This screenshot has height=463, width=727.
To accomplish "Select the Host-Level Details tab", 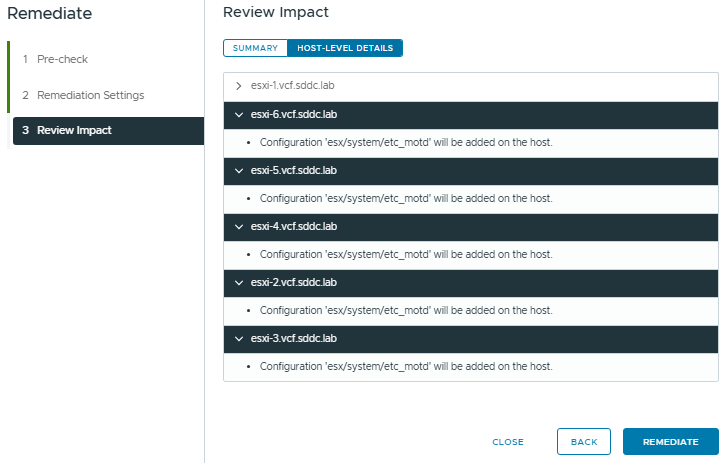I will coord(345,48).
